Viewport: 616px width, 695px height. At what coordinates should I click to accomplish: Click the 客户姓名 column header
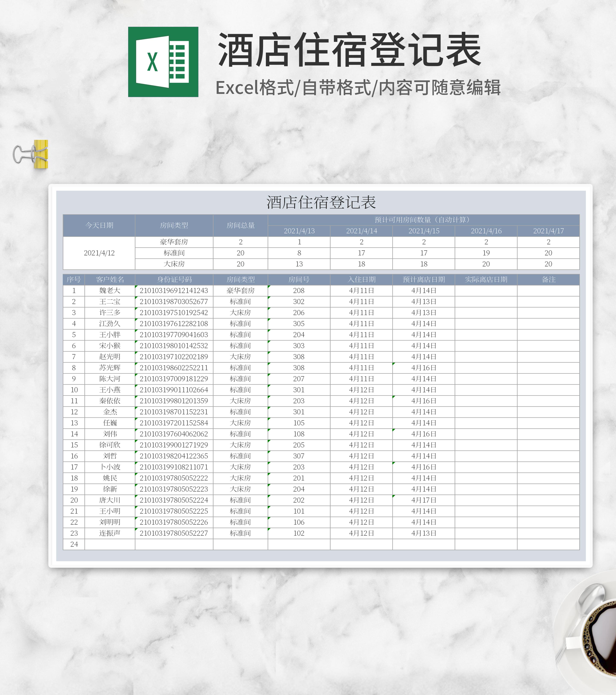point(110,279)
